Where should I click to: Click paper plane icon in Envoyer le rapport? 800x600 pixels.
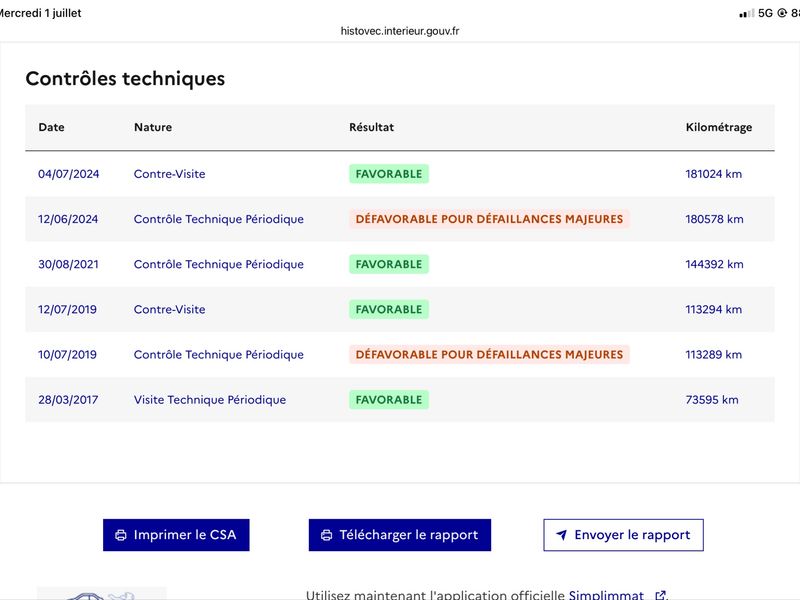tap(561, 535)
